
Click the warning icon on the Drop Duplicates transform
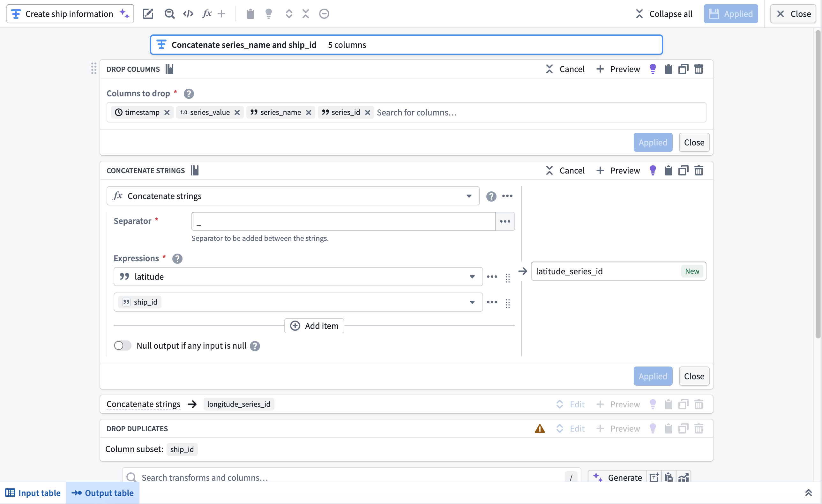pyautogui.click(x=540, y=429)
